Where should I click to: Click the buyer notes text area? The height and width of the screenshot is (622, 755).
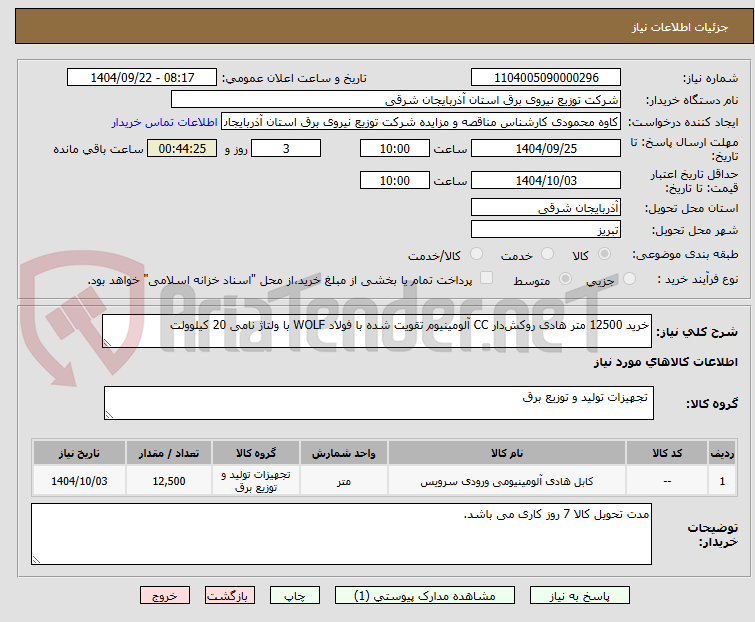tap(341, 534)
